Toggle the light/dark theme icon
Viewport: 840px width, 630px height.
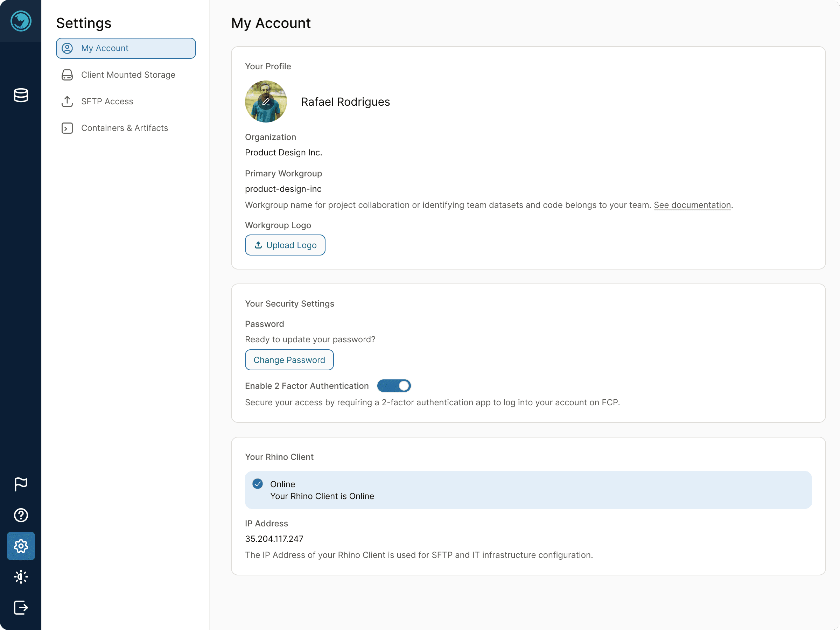click(x=21, y=577)
